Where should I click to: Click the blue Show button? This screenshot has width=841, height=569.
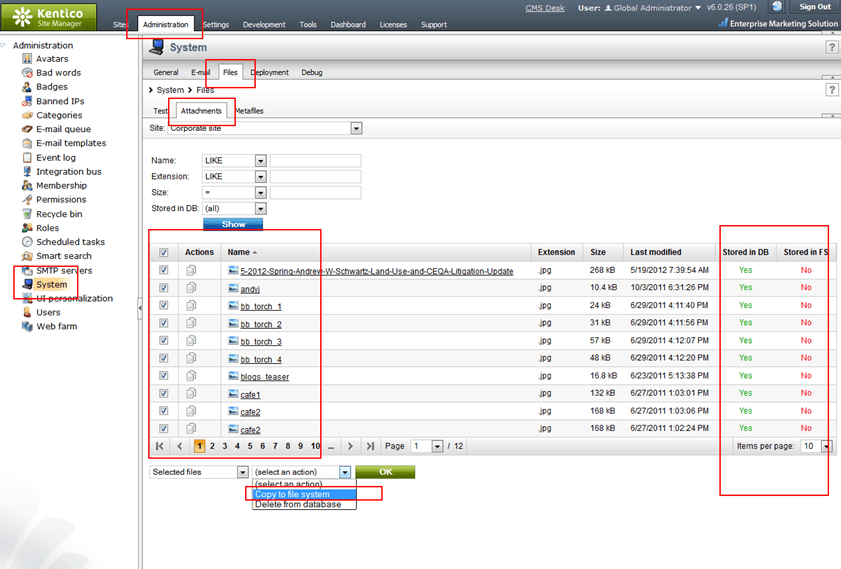click(x=233, y=224)
